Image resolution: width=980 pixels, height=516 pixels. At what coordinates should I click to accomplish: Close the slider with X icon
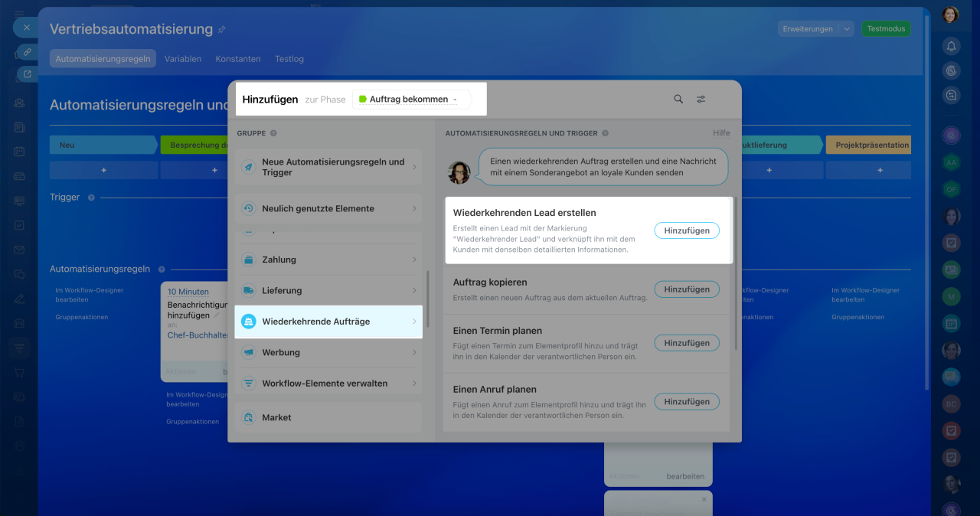coord(27,27)
